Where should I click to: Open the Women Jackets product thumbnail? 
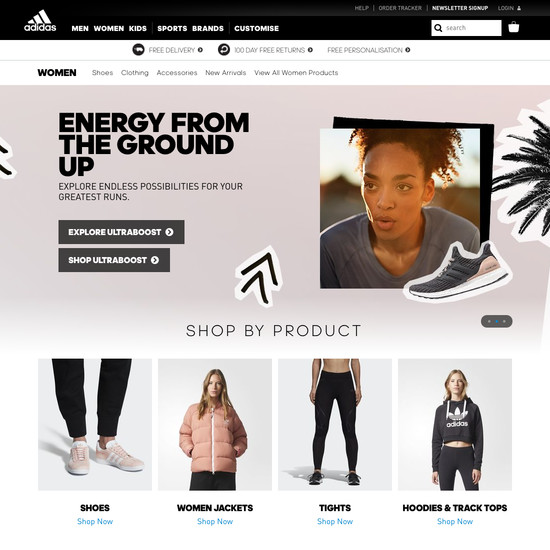(215, 424)
